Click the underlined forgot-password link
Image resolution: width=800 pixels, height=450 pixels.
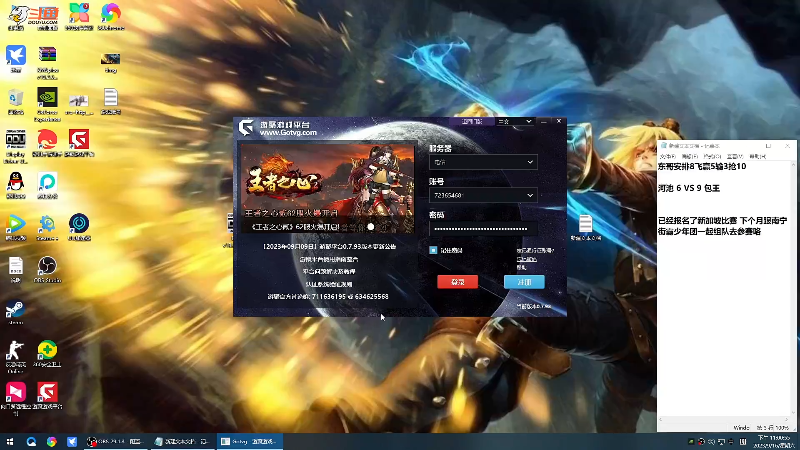[527, 259]
